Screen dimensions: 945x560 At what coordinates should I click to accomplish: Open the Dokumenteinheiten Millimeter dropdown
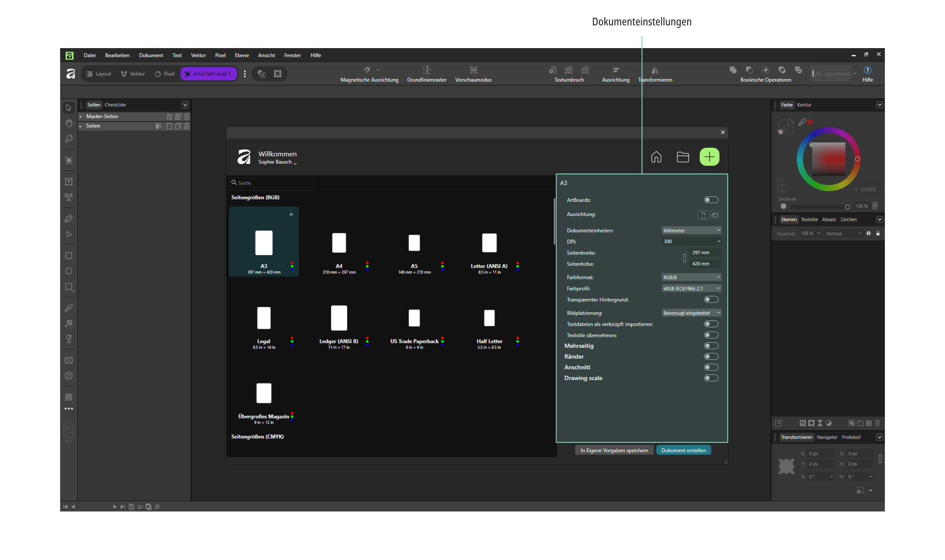692,231
